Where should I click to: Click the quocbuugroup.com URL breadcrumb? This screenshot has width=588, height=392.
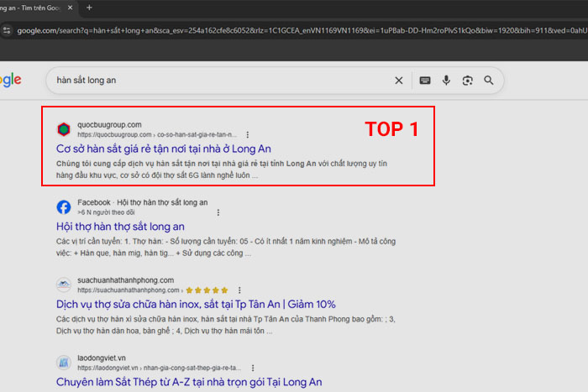(157, 134)
